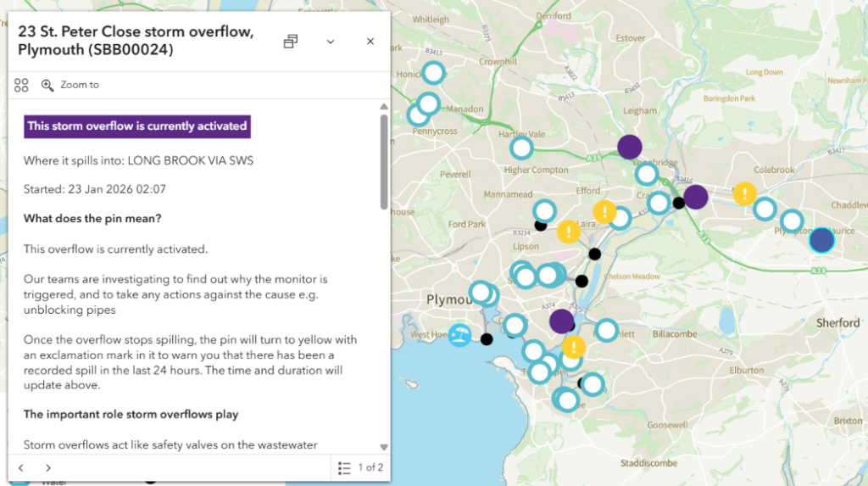This screenshot has height=486, width=868.
Task: Collapse the popup with the chevron arrow
Action: coord(331,42)
